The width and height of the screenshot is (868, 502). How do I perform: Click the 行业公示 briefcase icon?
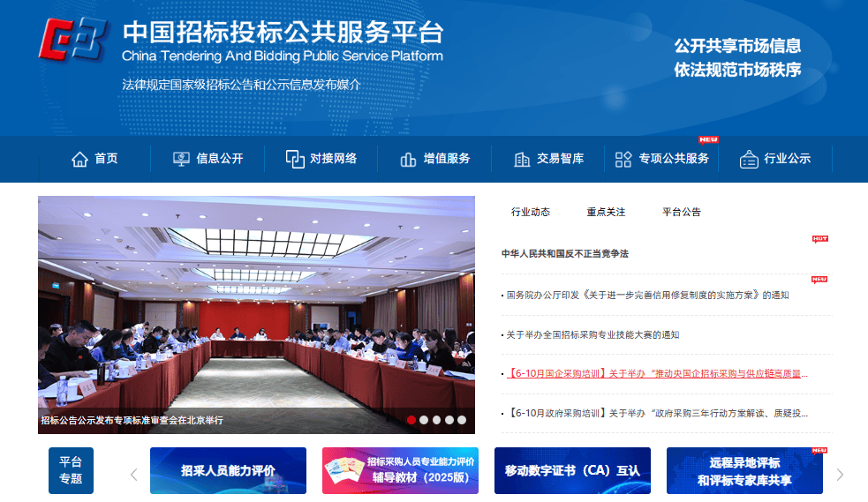[x=749, y=160]
